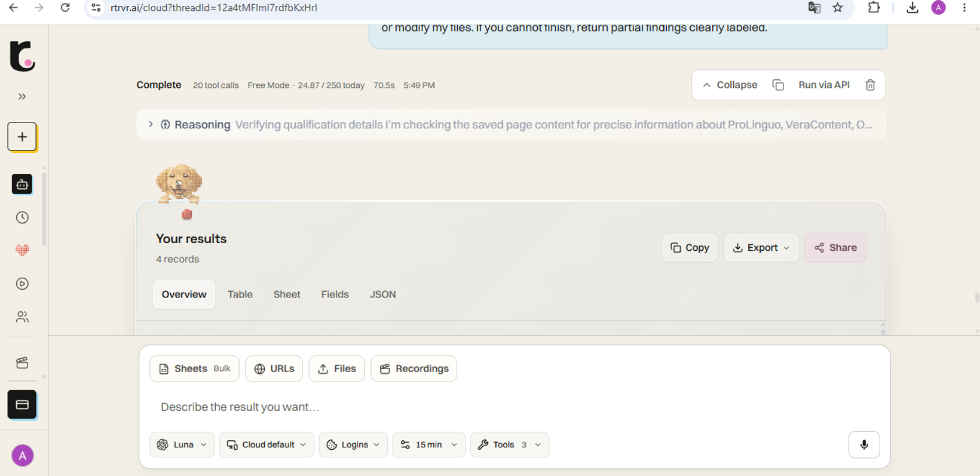Focus the 'Describe the result you want' field
Screen dimensions: 980x476
click(514, 407)
